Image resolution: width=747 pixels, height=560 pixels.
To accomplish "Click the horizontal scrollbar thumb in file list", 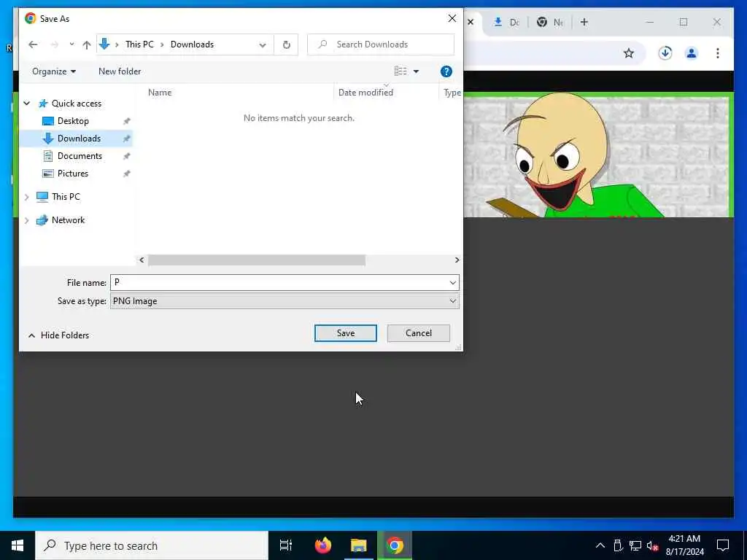I will (256, 260).
